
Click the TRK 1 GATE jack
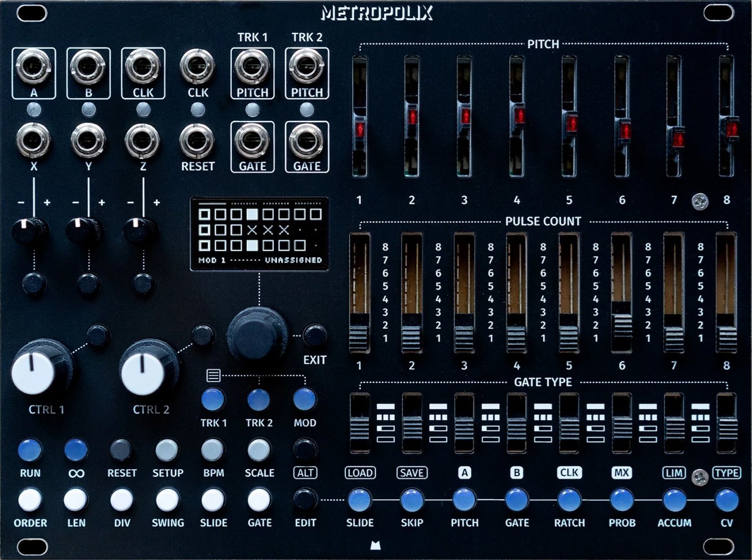click(x=252, y=141)
